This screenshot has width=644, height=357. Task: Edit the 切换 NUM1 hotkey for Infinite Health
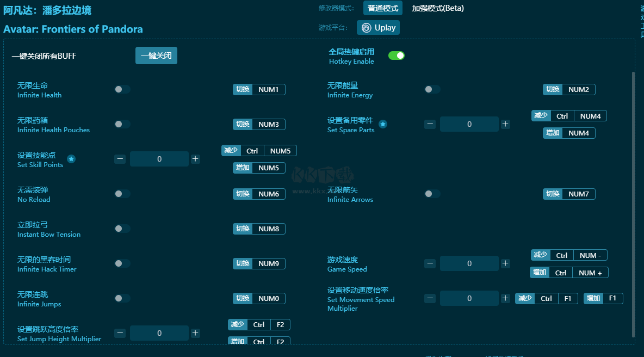259,90
